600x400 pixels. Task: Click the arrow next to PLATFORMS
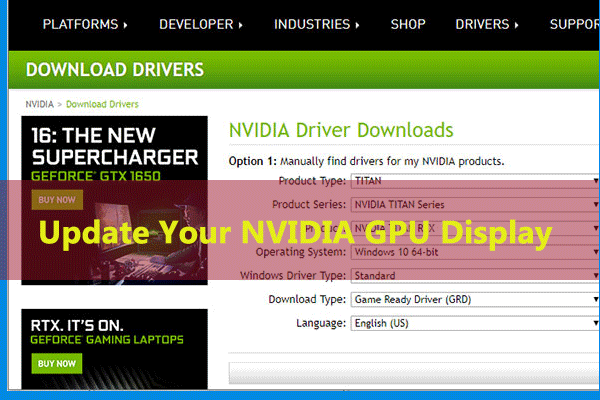[125, 25]
